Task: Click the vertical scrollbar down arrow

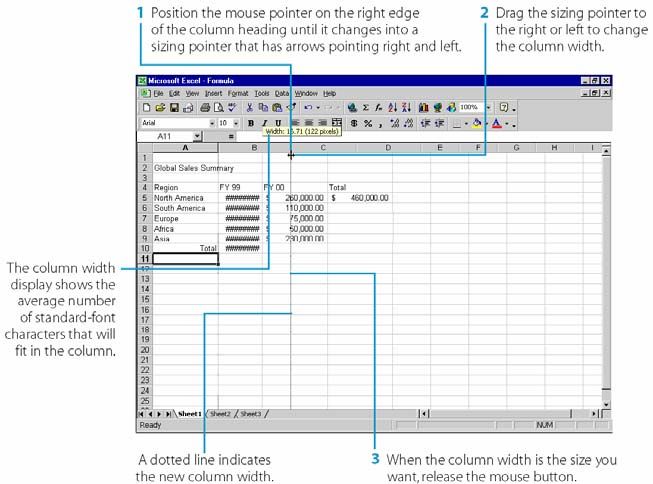Action: tap(606, 404)
